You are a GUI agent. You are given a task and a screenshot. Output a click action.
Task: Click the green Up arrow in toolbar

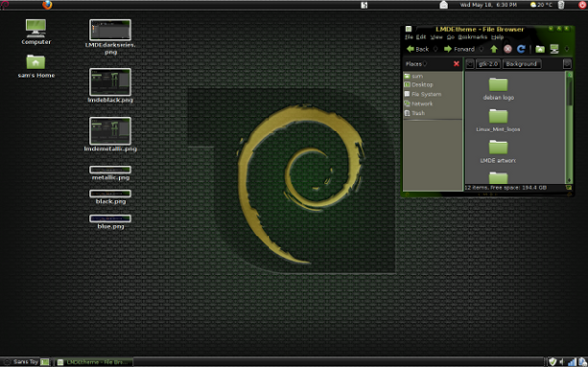pyautogui.click(x=494, y=49)
